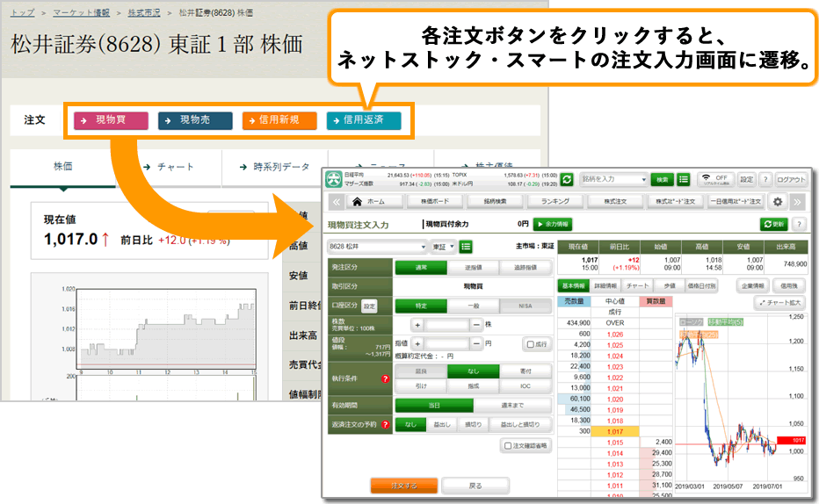Viewport: 819px width, 504px height.
Task: Open ランキング in navigation bar
Action: 554,201
